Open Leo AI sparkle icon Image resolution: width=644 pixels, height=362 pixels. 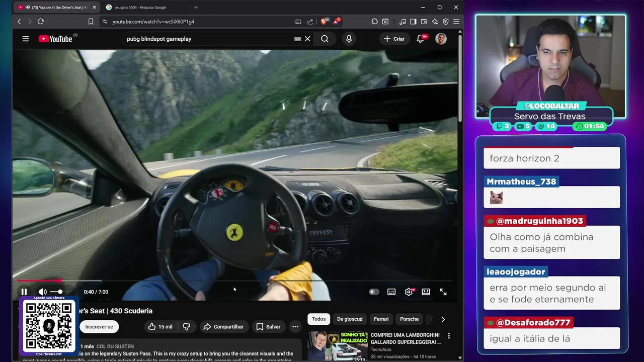(435, 22)
